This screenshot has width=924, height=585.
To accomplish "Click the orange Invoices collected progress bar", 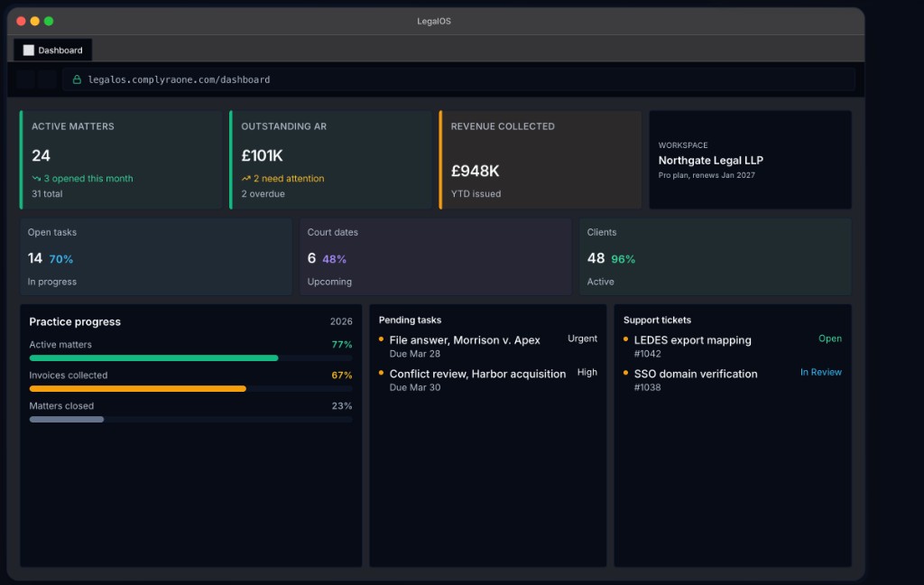I will coord(138,388).
